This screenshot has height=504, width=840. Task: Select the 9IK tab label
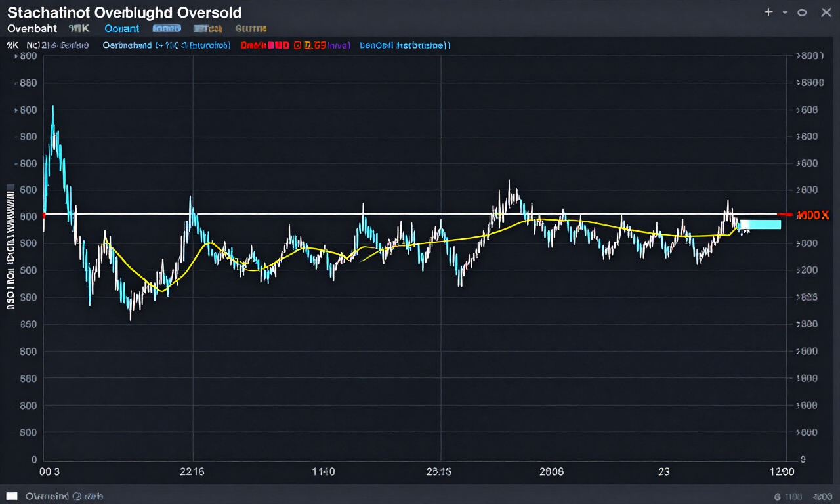pos(79,29)
